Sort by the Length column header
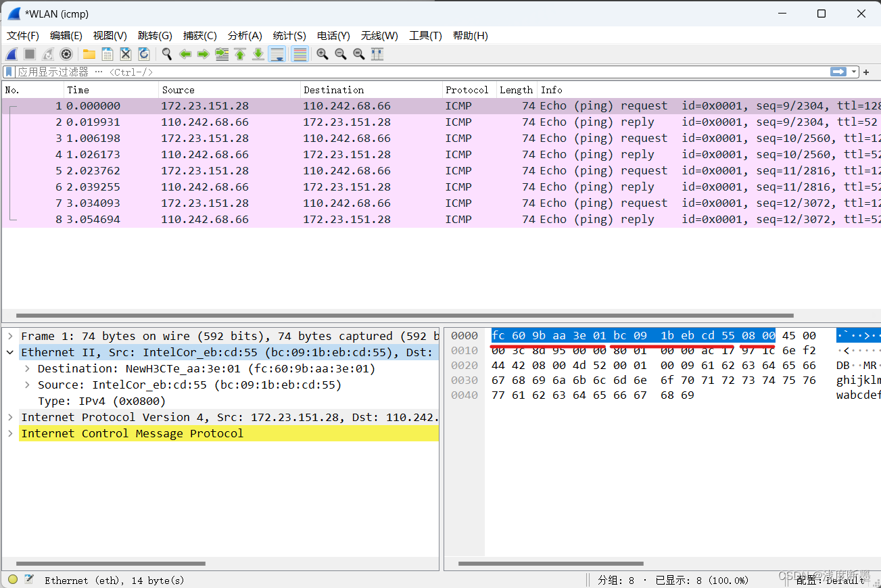The height and width of the screenshot is (588, 881). 517,89
